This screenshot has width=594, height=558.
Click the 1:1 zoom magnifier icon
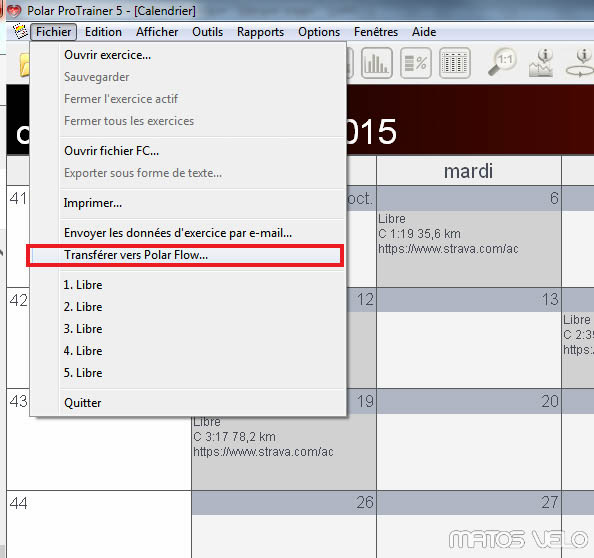pos(502,63)
